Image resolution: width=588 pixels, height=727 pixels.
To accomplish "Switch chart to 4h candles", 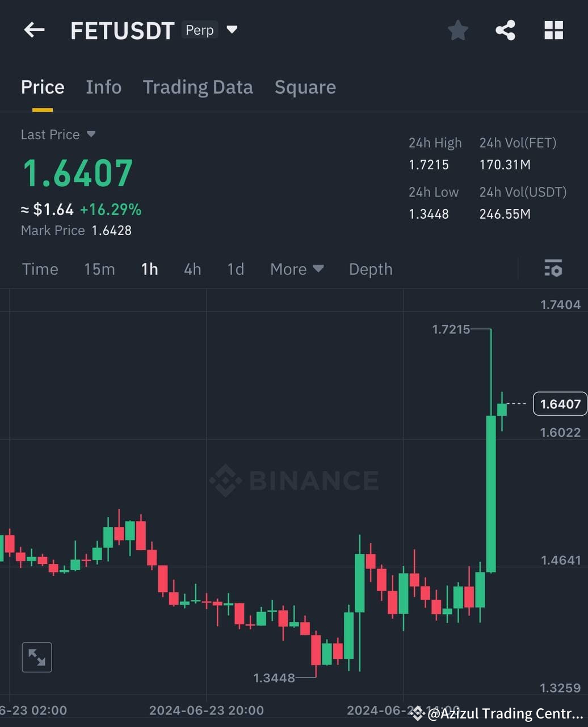I will tap(192, 269).
